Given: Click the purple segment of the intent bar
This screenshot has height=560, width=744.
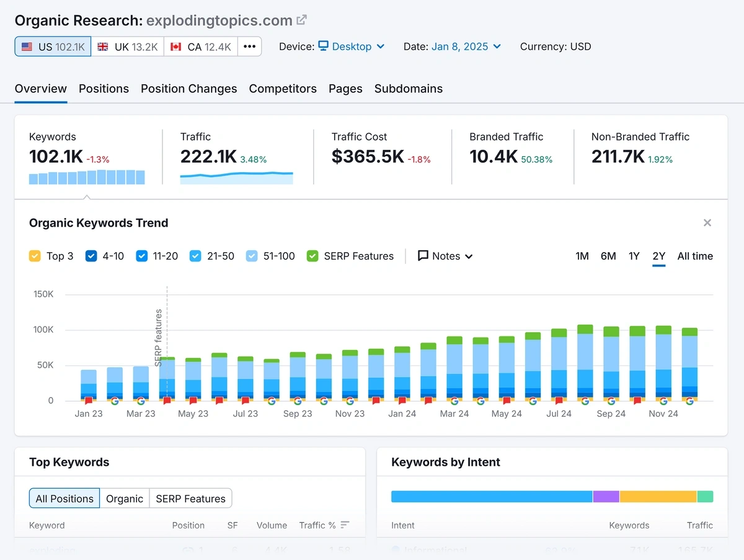Looking at the screenshot, I should coord(606,496).
